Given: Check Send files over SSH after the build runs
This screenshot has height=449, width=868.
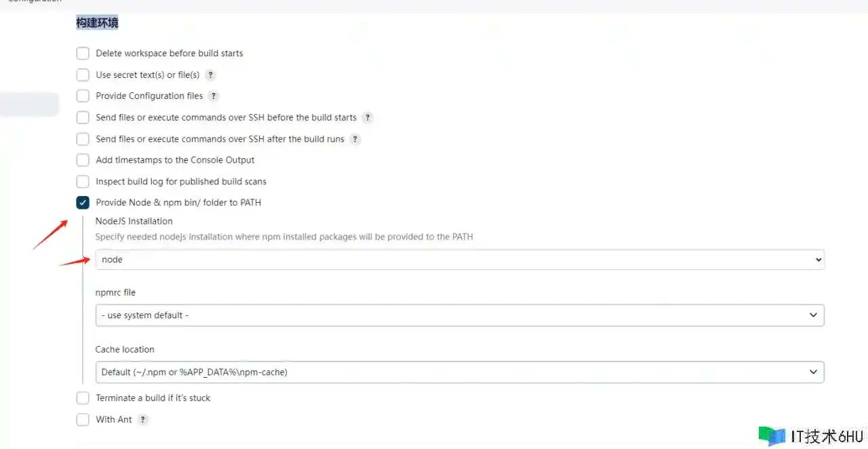Looking at the screenshot, I should click(x=83, y=139).
